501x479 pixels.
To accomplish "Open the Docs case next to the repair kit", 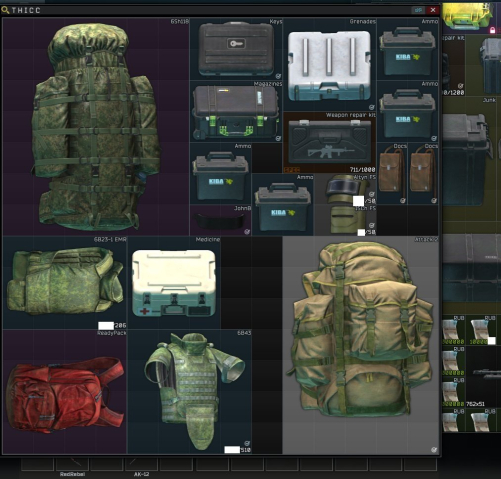I will click(392, 173).
